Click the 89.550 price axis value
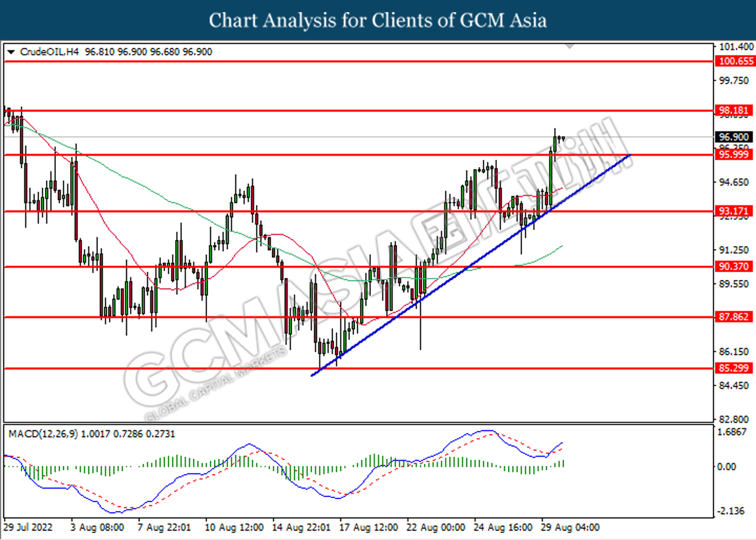The image size is (756, 540). 734,284
